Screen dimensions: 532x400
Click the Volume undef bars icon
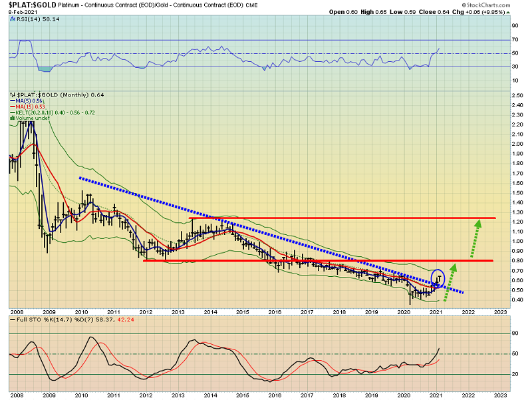coord(13,118)
